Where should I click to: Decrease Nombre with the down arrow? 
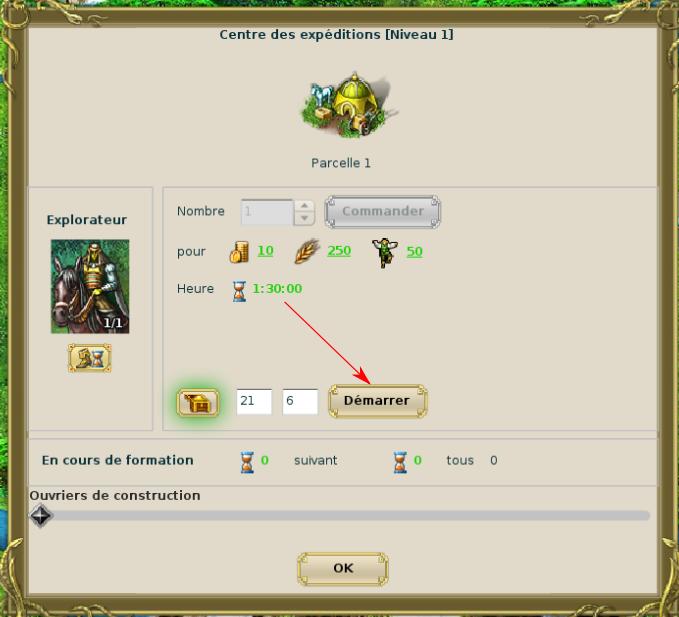point(304,218)
